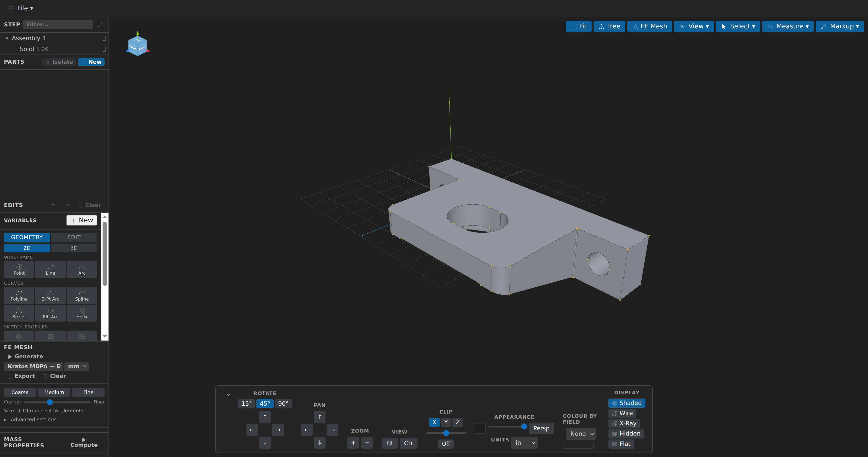
Task: Rotate the model upward
Action: click(265, 417)
